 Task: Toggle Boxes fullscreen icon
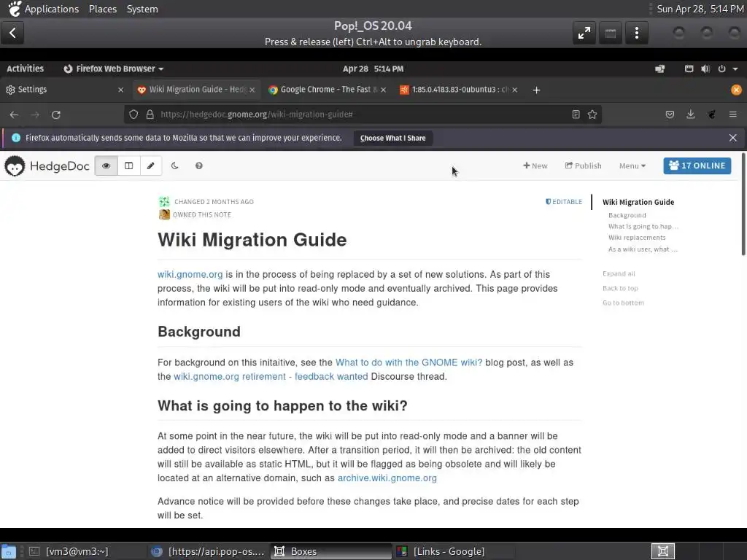tap(584, 33)
